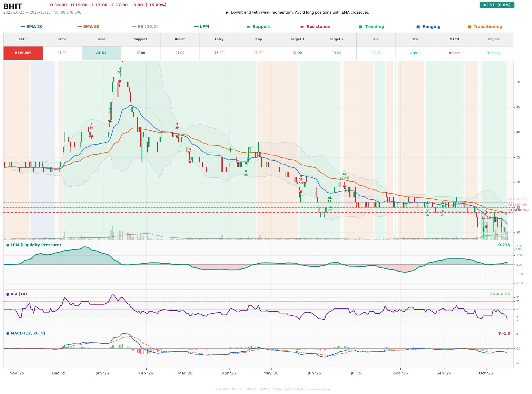Viewport: 532px width, 394px height.
Task: Click the MACD cell showing Bear
Action: point(454,53)
